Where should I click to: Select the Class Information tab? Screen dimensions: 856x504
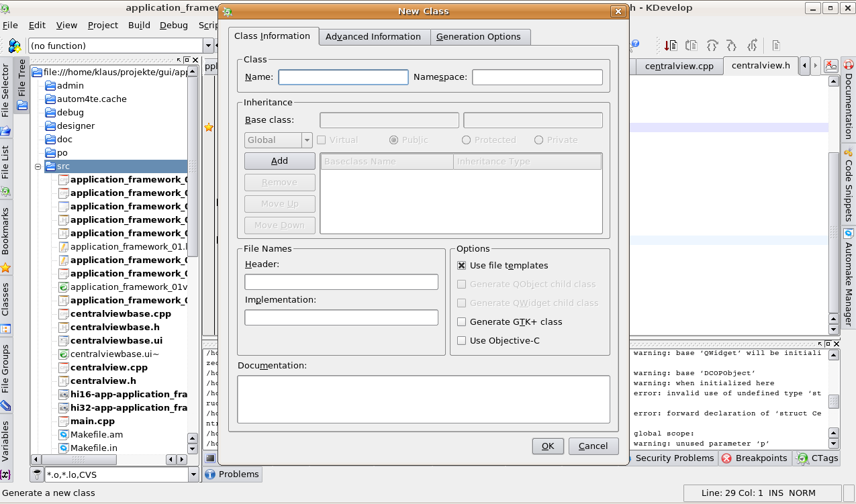272,36
